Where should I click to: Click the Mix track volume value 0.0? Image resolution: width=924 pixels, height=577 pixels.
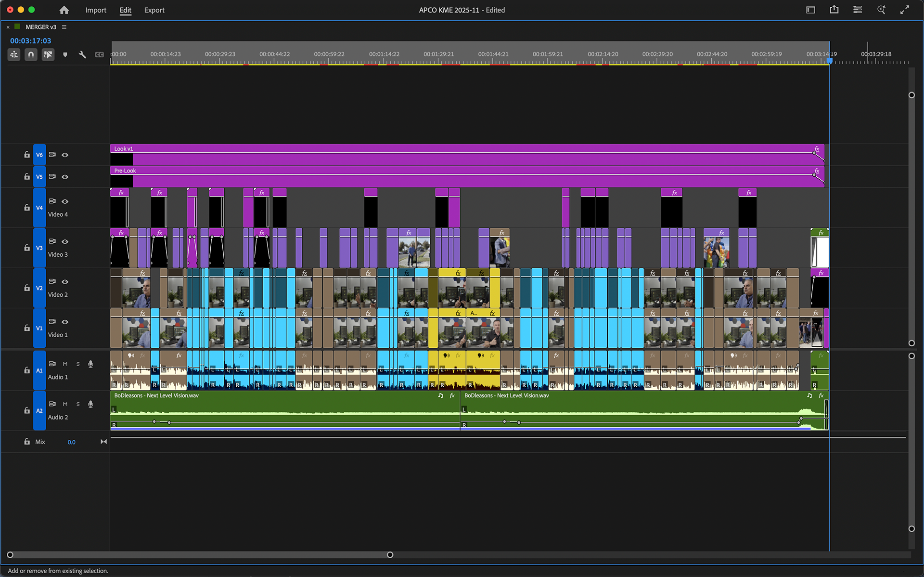pos(71,442)
